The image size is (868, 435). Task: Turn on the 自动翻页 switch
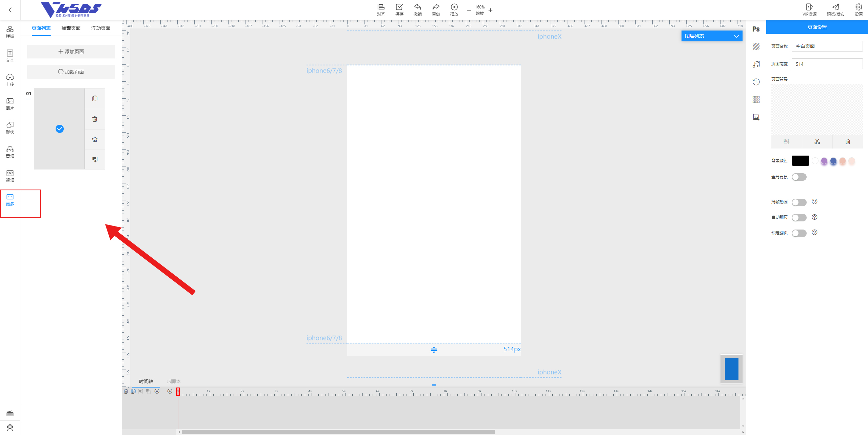point(799,218)
